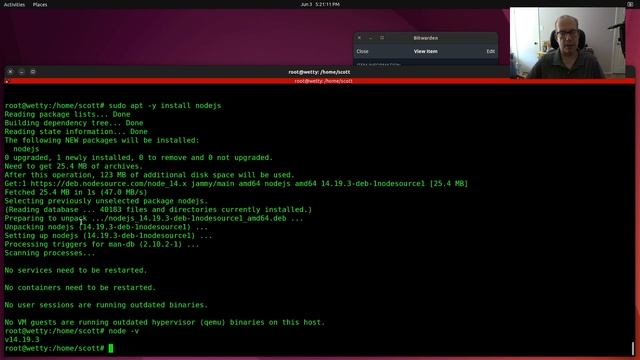This screenshot has height=360, width=640.
Task: Click the 'v14.19.3' version output
Action: (x=22, y=340)
